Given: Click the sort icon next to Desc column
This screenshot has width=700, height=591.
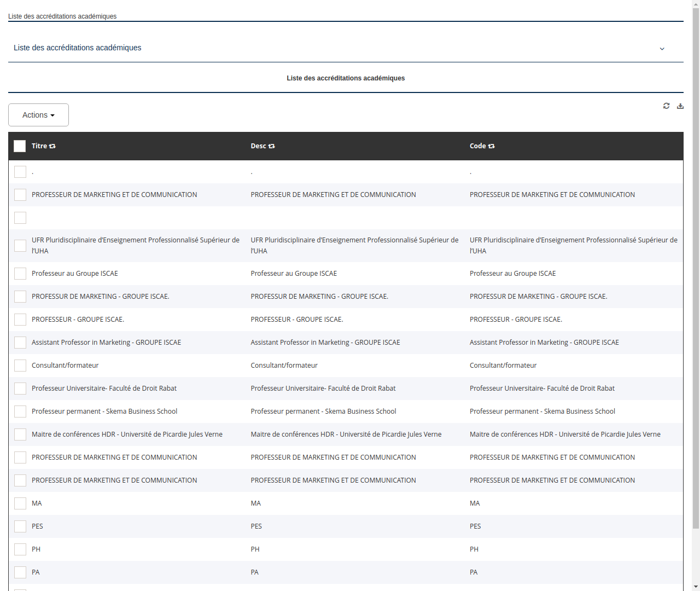Looking at the screenshot, I should pos(272,146).
